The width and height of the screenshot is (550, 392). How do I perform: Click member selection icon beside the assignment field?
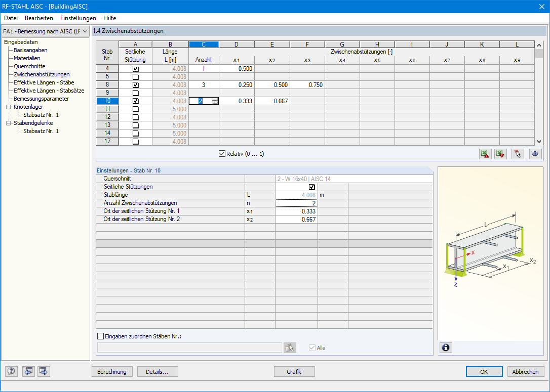tap(290, 347)
